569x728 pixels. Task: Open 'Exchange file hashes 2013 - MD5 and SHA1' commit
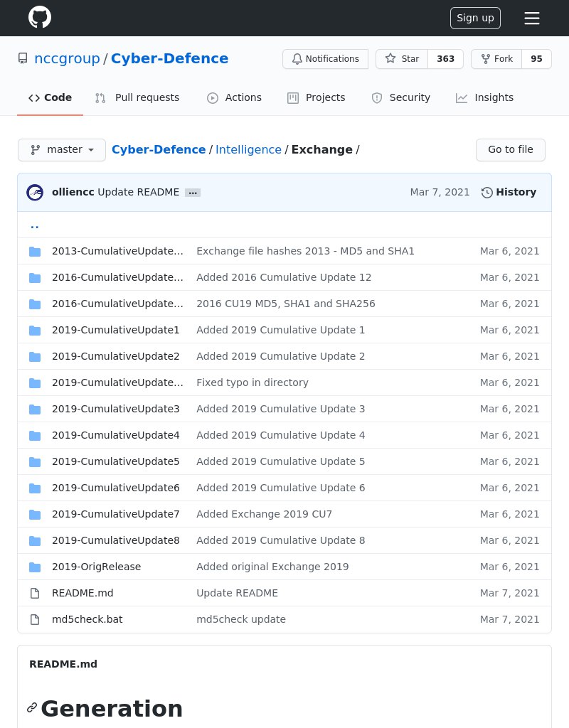point(305,251)
